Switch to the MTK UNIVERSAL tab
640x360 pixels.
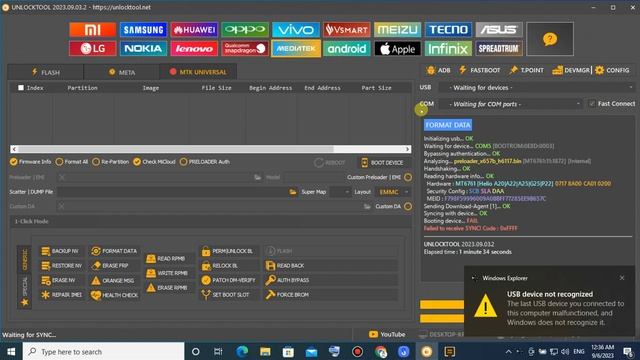[198, 72]
